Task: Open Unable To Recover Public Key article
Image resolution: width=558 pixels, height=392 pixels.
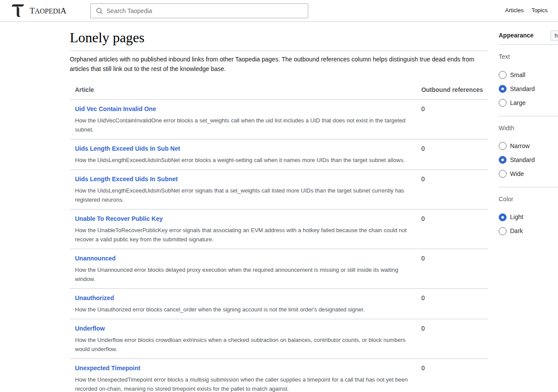Action: (119, 219)
